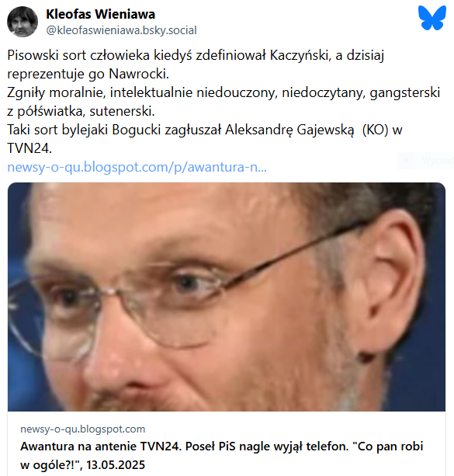Click the sentence starting "Taki sort bylejaki Bogucki"
This screenshot has height=476, width=454.
click(205, 139)
